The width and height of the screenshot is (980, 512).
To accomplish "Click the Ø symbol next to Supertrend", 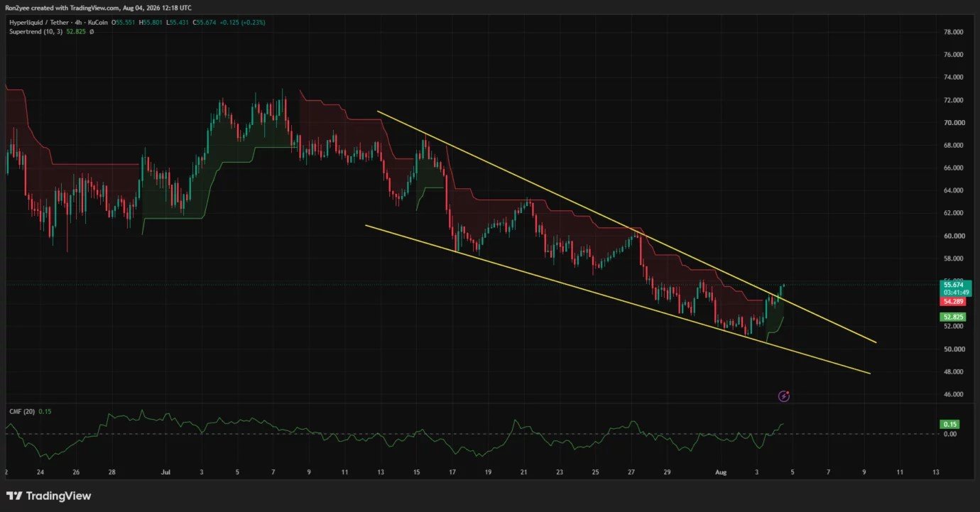I will point(92,31).
